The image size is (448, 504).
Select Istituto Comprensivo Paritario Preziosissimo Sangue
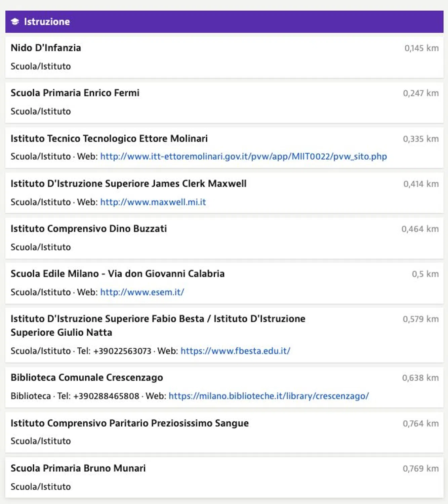tap(224, 432)
